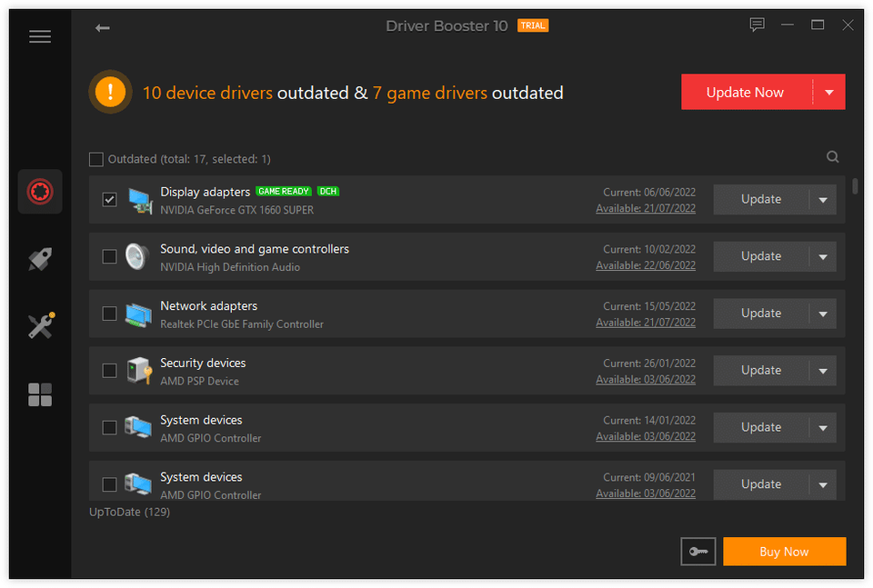Expand the UpToDate (129) section

[x=129, y=512]
